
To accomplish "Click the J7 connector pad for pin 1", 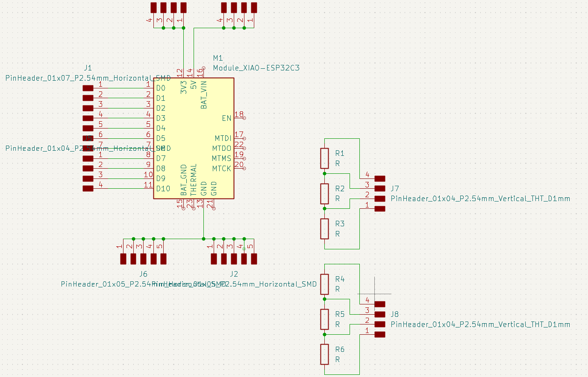I will [x=379, y=209].
